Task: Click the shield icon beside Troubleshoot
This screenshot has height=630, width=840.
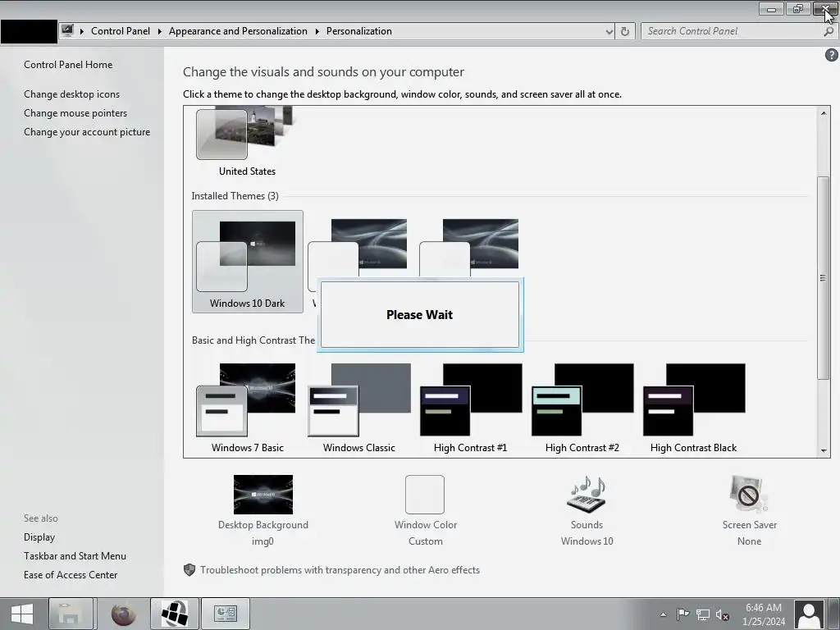Action: click(x=189, y=570)
